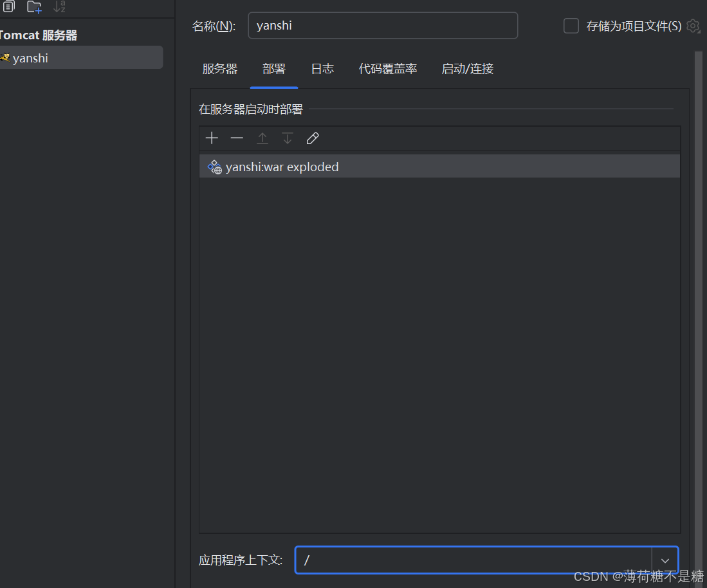
Task: Create a new run configuration folder
Action: [32, 6]
